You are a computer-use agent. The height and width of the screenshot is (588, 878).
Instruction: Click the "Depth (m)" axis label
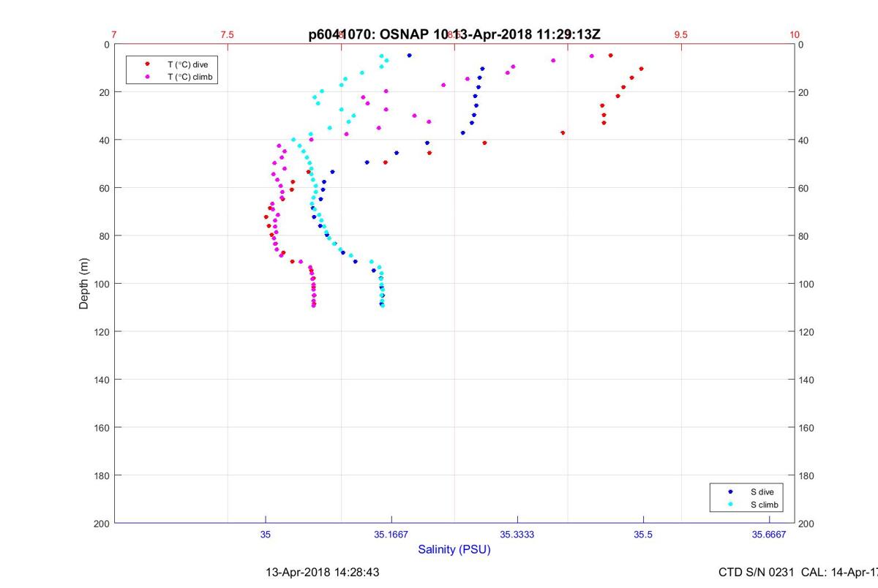tap(83, 284)
